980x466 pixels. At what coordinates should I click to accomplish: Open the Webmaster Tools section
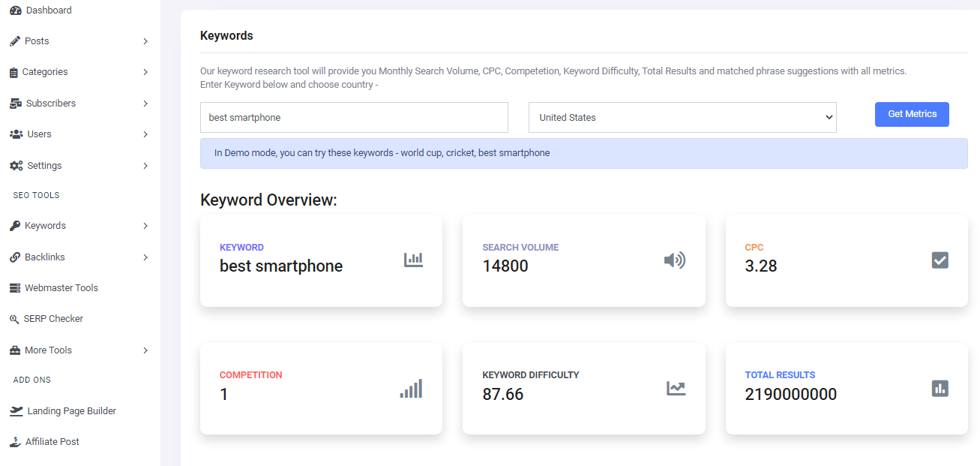[x=60, y=287]
